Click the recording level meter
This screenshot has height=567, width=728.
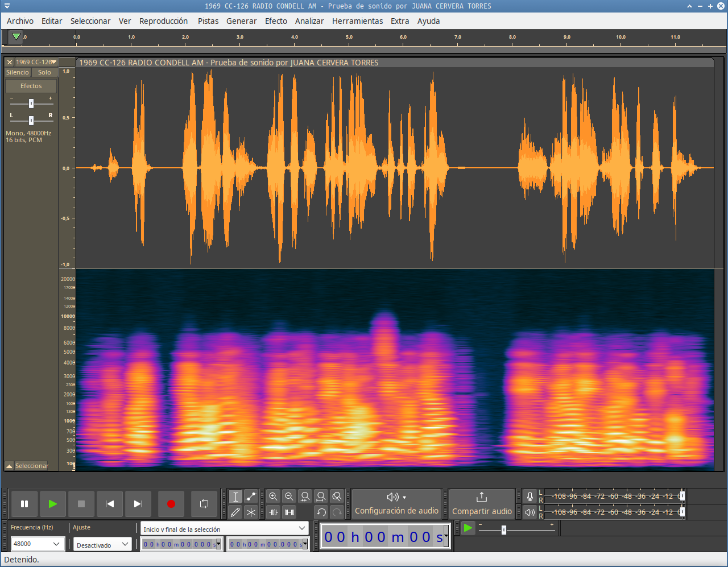(614, 496)
